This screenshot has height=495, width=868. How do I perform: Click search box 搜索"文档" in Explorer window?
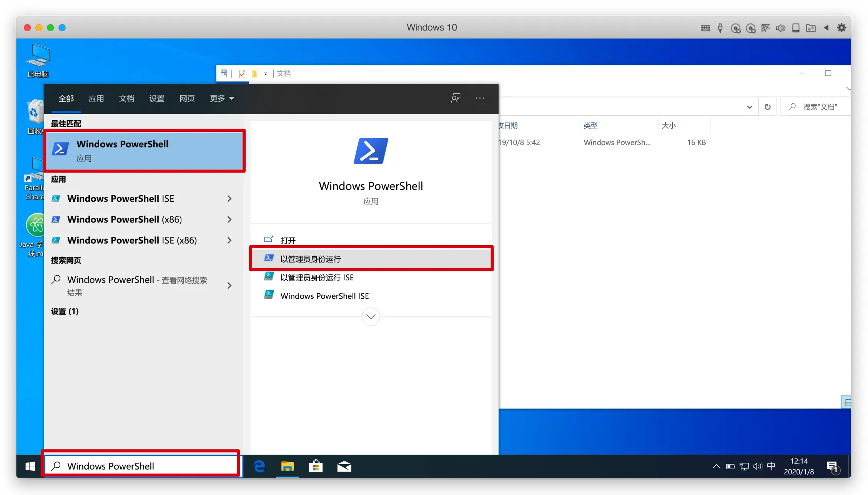[816, 107]
